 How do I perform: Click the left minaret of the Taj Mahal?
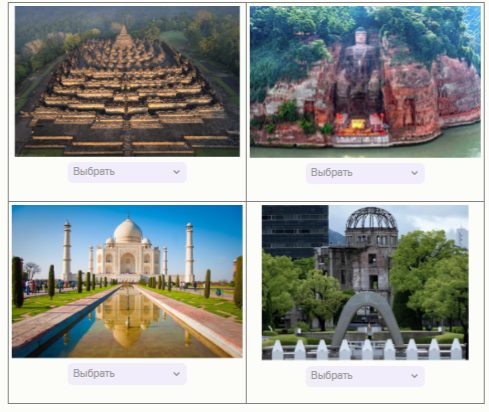(67, 250)
